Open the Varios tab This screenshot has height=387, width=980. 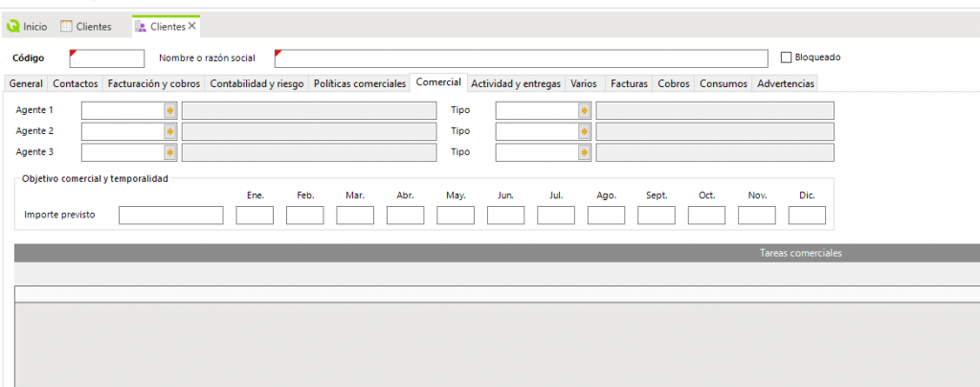[584, 83]
